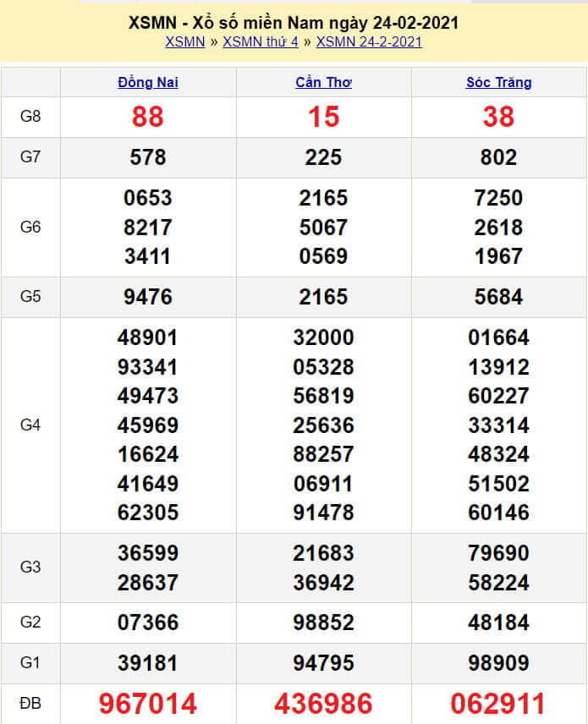The width and height of the screenshot is (588, 724).
Task: Open the Cần Thơ province link
Action: click(x=323, y=82)
